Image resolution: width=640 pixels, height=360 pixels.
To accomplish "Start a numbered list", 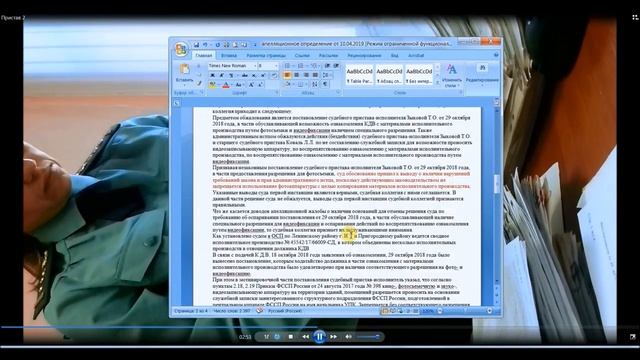I will point(301,66).
